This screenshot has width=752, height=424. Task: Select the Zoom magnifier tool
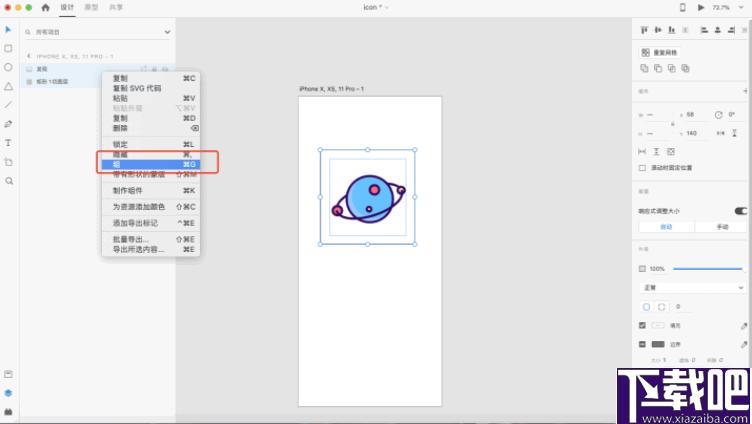click(x=9, y=181)
